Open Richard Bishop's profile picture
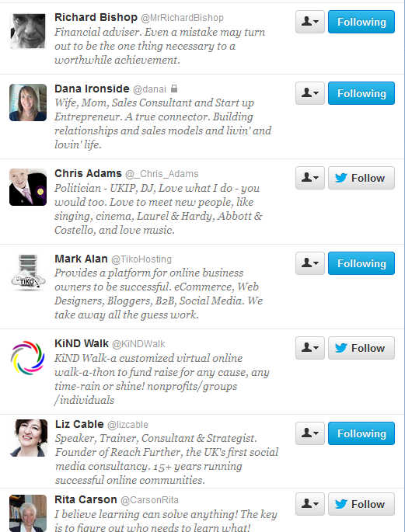Screen dimensions: 405x532 click(28, 31)
